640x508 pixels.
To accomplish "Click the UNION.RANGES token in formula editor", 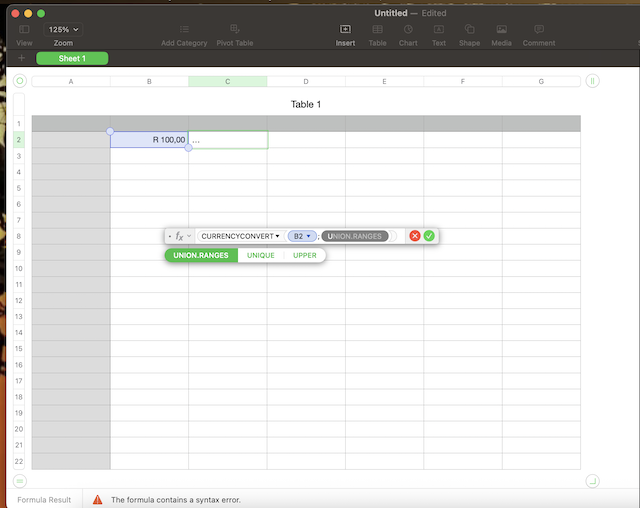I will tap(355, 236).
